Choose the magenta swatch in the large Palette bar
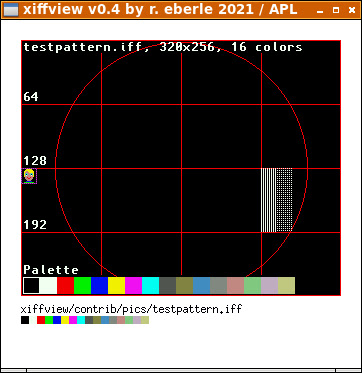 coord(133,286)
